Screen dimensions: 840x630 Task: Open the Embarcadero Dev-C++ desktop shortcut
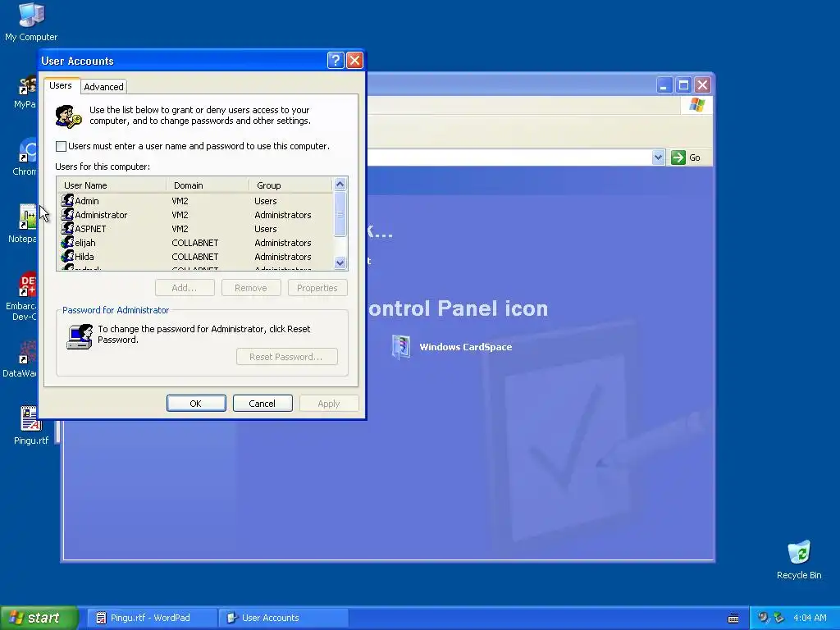[27, 284]
